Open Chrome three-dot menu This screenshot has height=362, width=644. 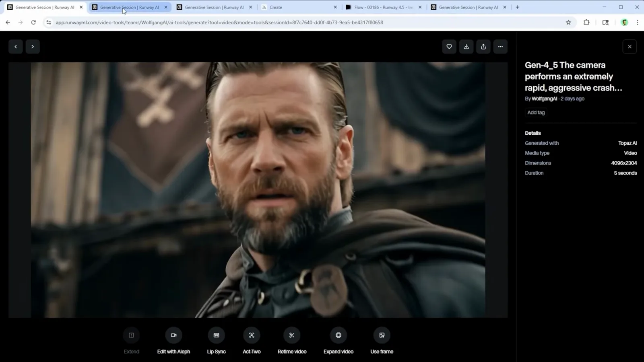tap(637, 23)
